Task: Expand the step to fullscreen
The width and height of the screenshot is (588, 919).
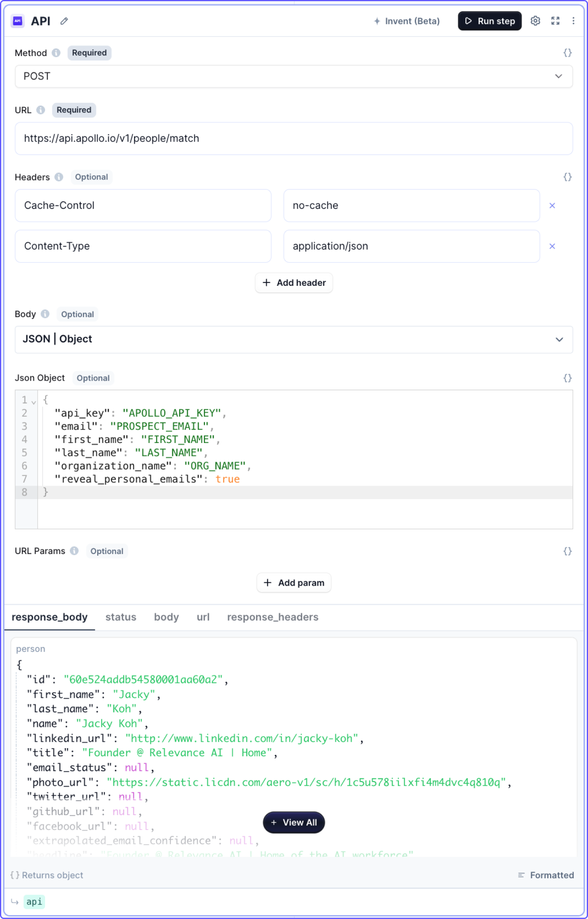Action: tap(555, 21)
